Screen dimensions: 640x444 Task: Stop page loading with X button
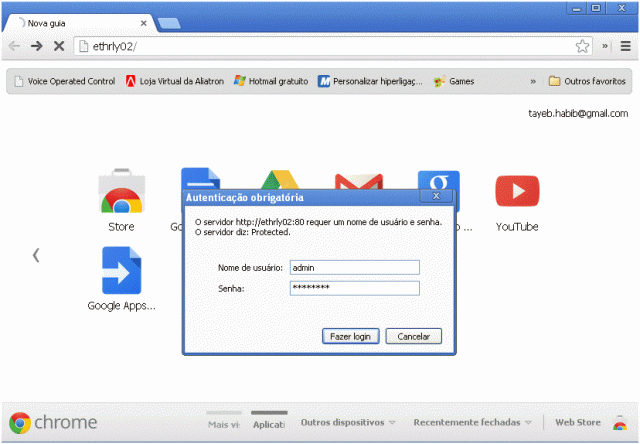pos(59,46)
